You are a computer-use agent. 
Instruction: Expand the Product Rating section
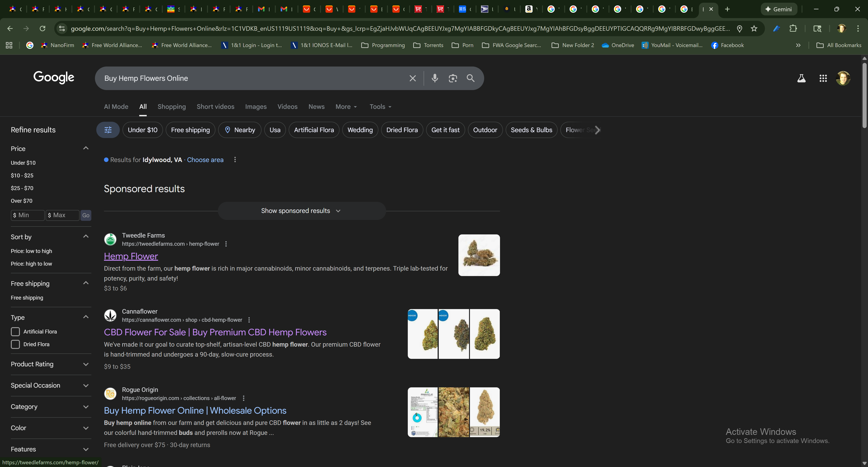pos(51,364)
